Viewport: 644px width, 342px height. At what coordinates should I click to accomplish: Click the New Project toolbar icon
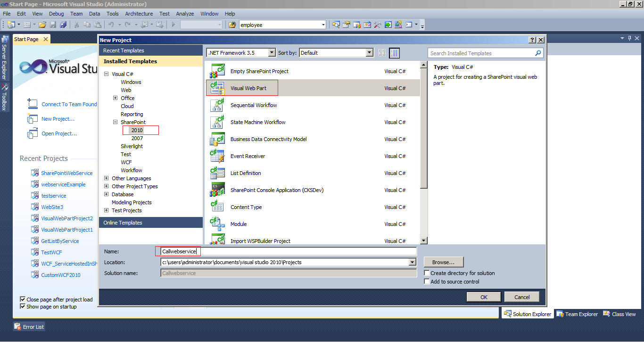(x=11, y=25)
